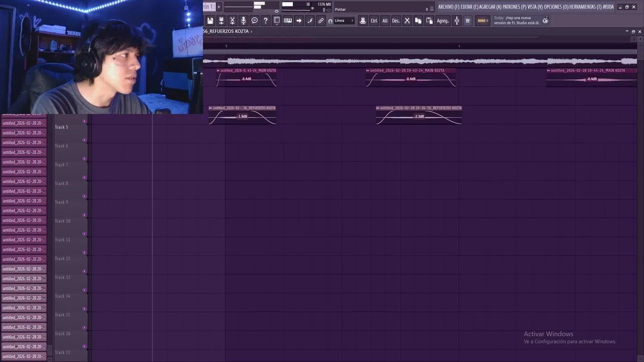Open the EDITAR (E) menu
This screenshot has width=644, height=362.
pos(469,7)
